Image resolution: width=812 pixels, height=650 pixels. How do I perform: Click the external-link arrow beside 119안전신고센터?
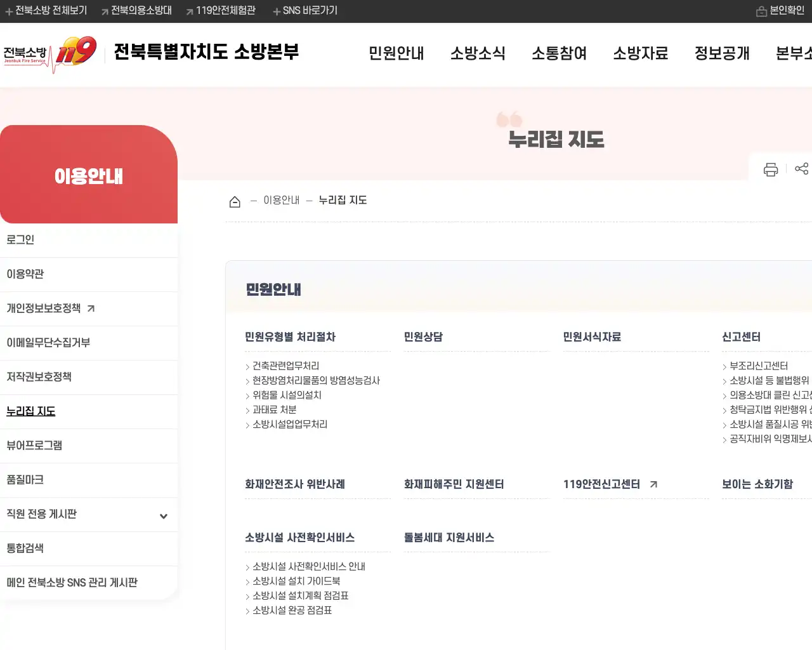(653, 484)
